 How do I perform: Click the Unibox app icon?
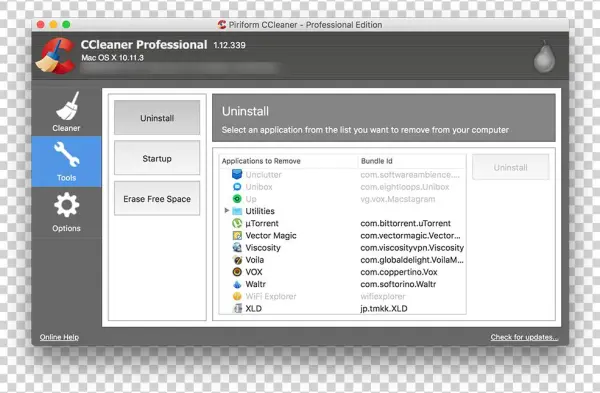[237, 187]
